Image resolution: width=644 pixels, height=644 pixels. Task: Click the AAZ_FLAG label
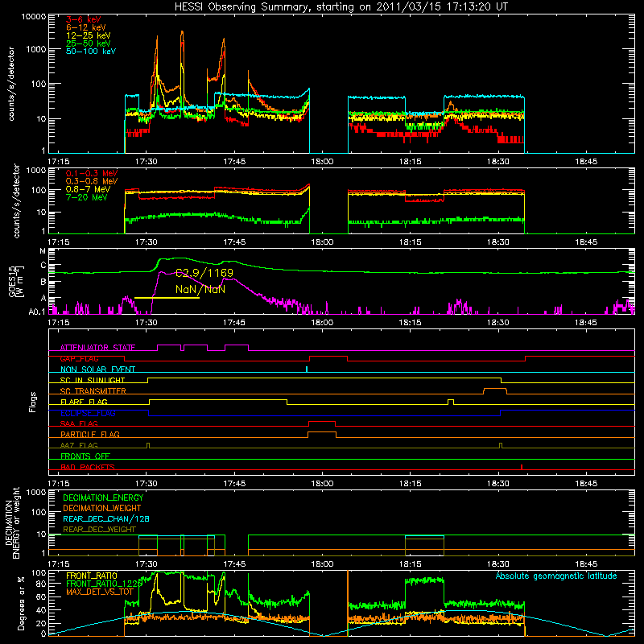79,445
